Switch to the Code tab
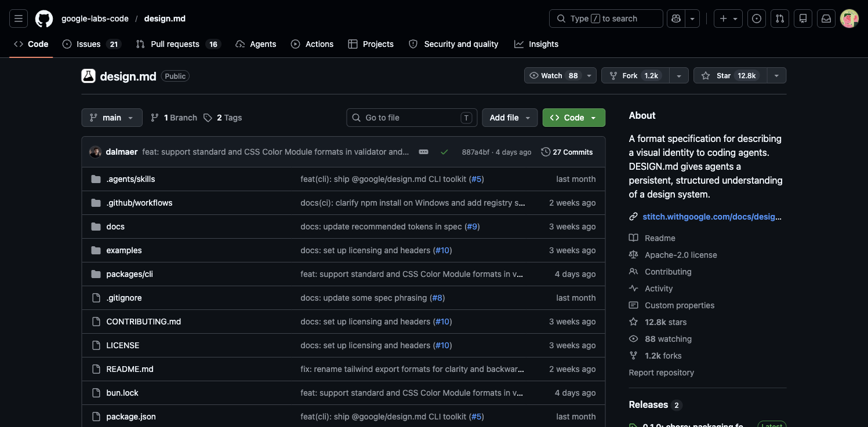The image size is (868, 427). pos(31,44)
